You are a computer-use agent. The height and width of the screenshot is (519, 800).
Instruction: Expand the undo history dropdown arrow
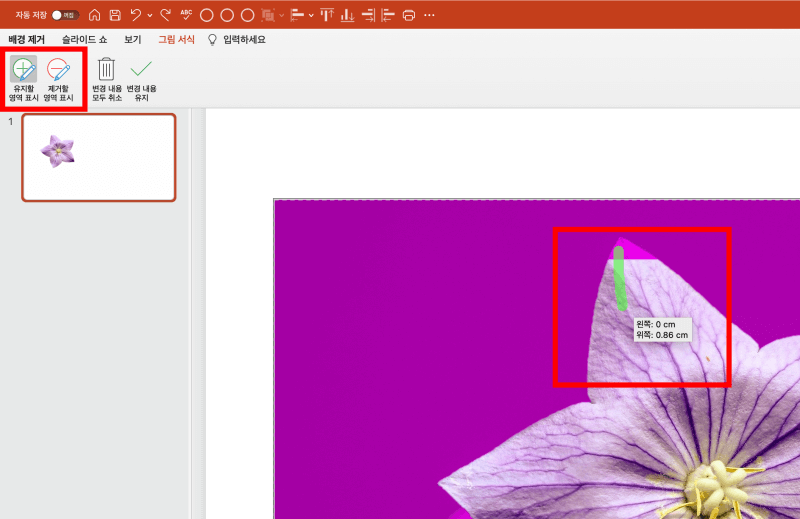tap(149, 16)
